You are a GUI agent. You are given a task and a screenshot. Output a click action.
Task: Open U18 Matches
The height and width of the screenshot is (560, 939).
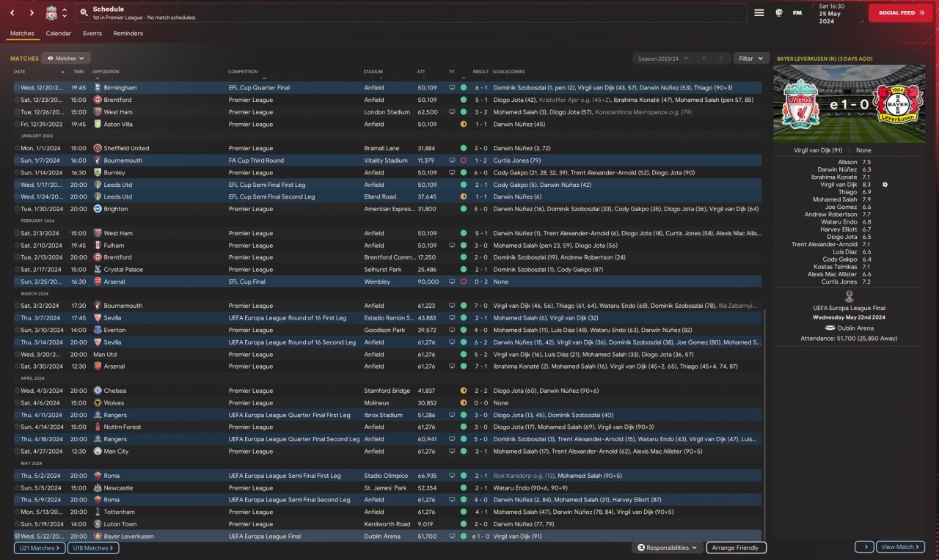pyautogui.click(x=94, y=548)
